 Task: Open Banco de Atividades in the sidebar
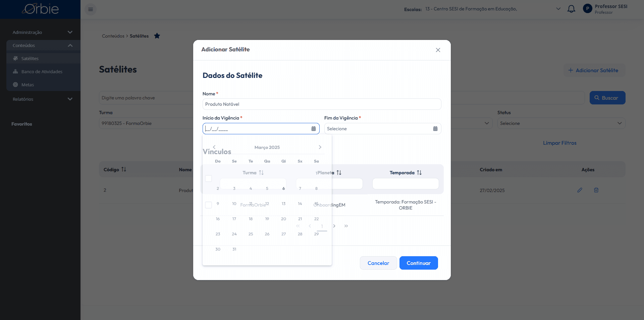tap(43, 72)
